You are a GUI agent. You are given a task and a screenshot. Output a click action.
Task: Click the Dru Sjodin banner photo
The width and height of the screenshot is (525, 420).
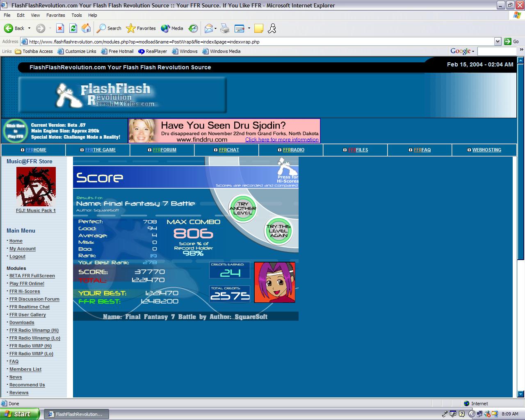click(x=142, y=131)
